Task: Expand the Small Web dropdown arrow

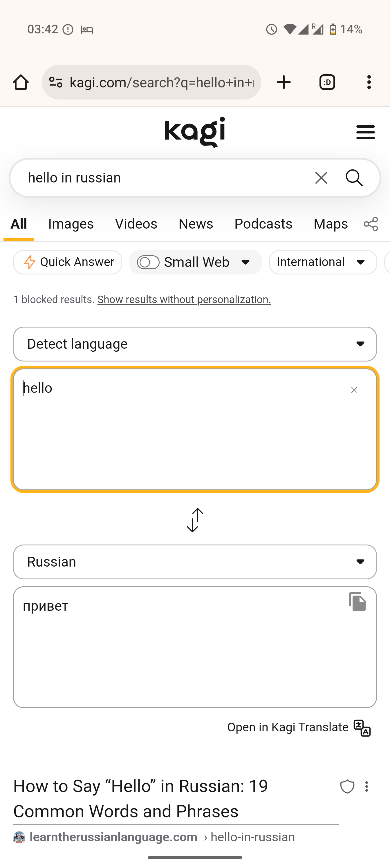Action: [246, 262]
